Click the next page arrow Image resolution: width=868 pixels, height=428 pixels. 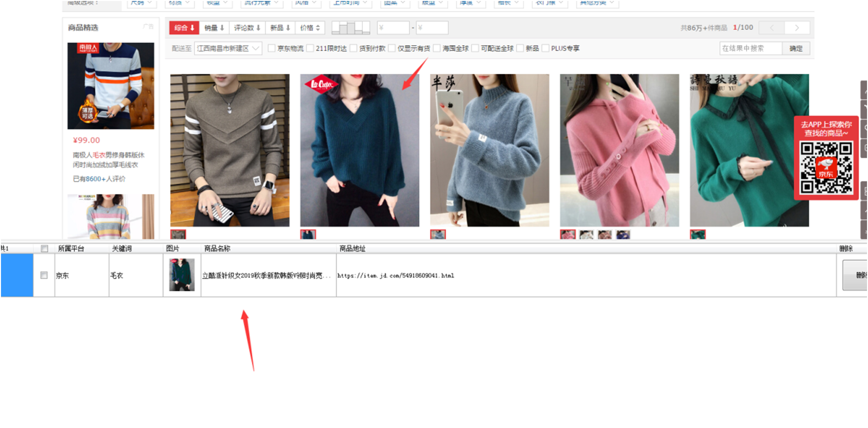coord(797,28)
